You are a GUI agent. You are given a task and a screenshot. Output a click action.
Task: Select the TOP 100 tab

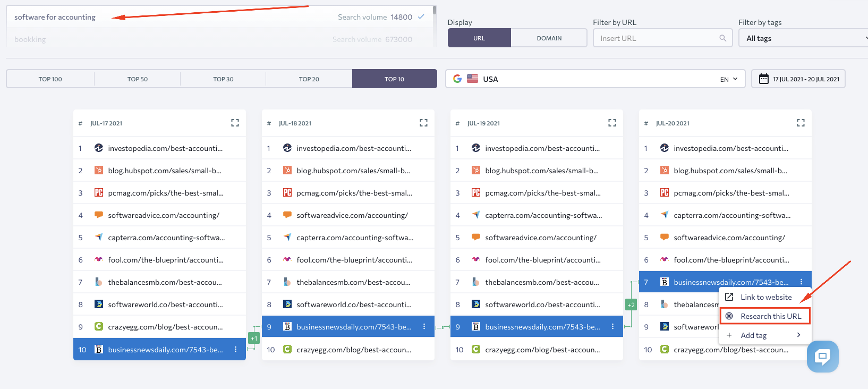(50, 79)
